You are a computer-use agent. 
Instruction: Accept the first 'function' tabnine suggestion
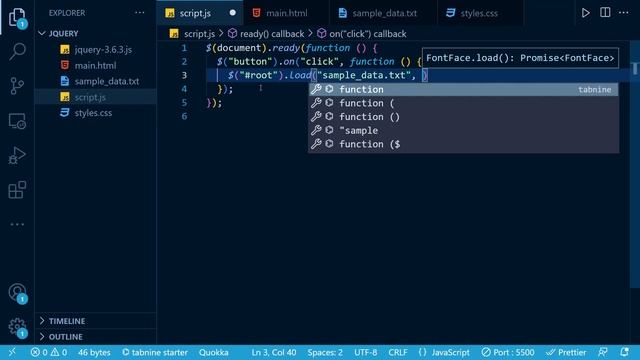(463, 89)
